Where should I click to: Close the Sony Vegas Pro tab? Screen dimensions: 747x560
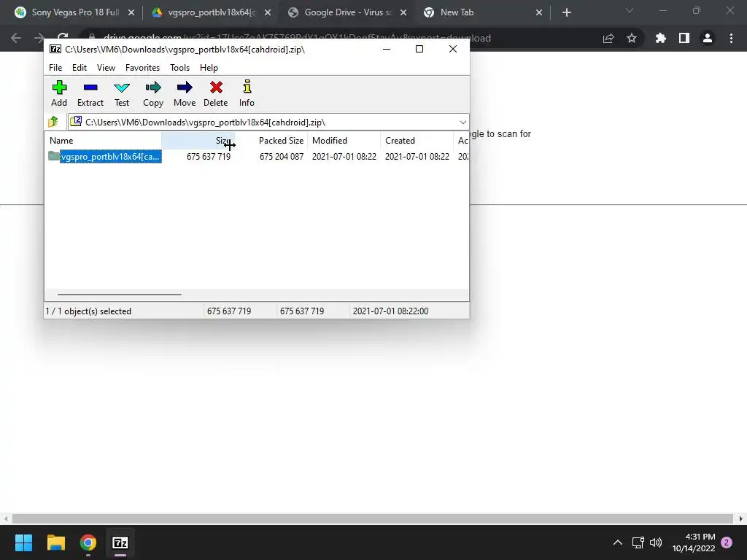pos(131,12)
